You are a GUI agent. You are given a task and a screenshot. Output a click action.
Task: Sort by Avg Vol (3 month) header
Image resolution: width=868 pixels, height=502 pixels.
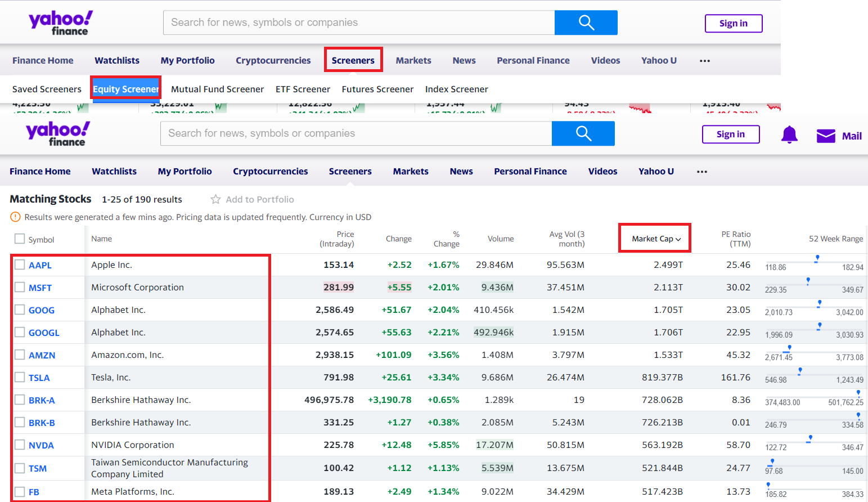(567, 239)
